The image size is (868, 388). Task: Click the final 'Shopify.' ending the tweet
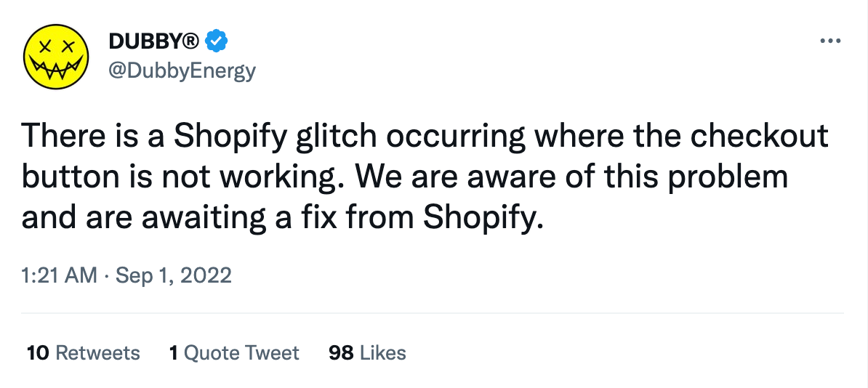coord(481,217)
